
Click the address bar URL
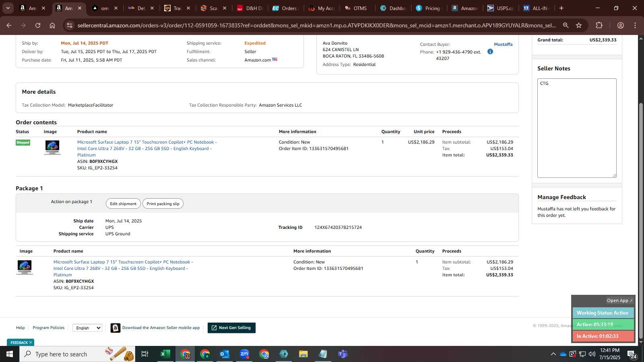[316, 25]
